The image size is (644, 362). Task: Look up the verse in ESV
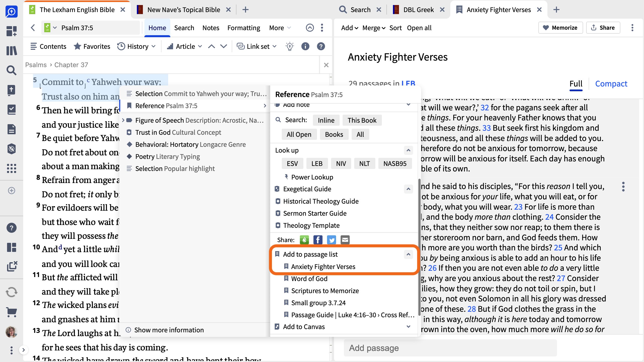[x=292, y=163]
